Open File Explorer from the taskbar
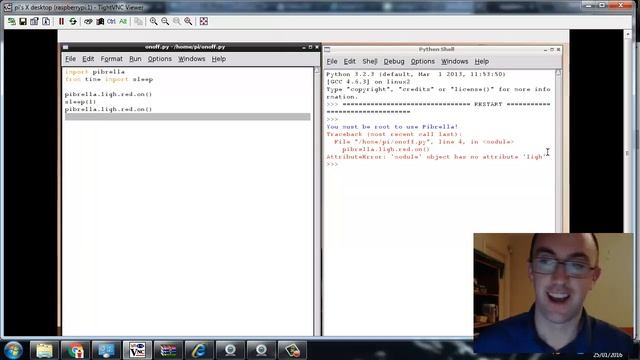This screenshot has height=360, width=640. [x=44, y=350]
